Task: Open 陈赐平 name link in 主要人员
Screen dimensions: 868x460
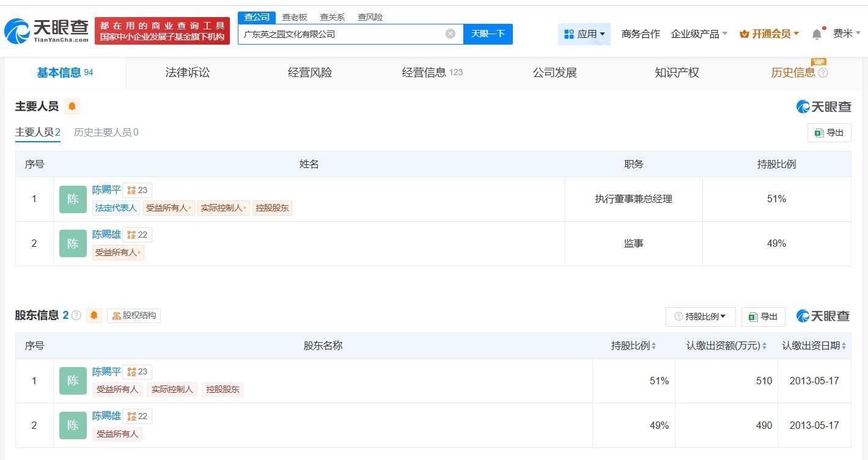Action: [106, 190]
